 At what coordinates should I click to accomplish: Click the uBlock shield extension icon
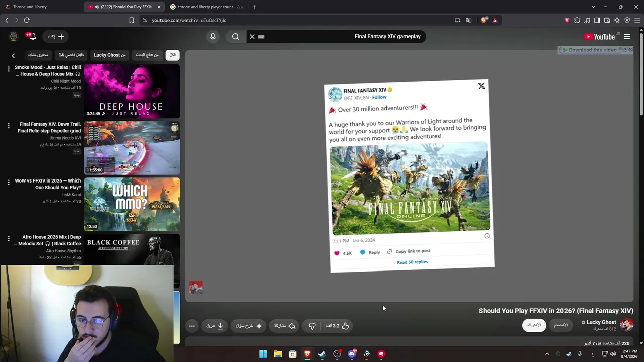(x=567, y=20)
